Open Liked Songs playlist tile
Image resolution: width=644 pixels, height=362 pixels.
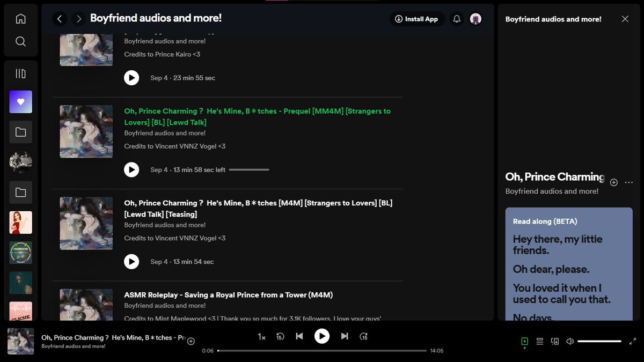pyautogui.click(x=20, y=102)
